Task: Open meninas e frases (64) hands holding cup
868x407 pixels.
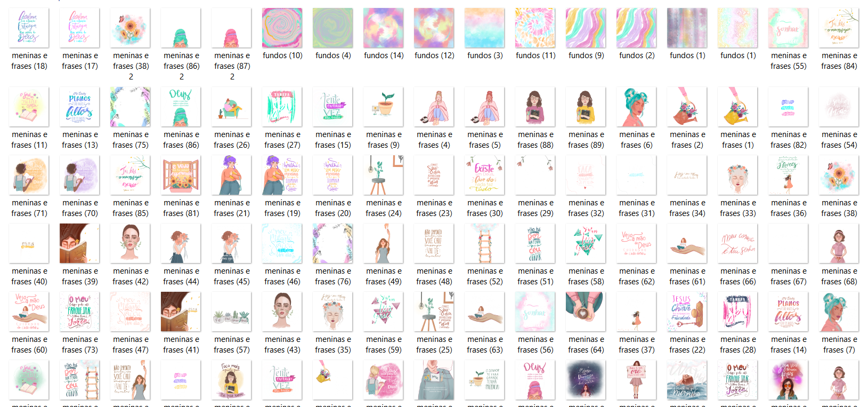Action: pyautogui.click(x=586, y=312)
